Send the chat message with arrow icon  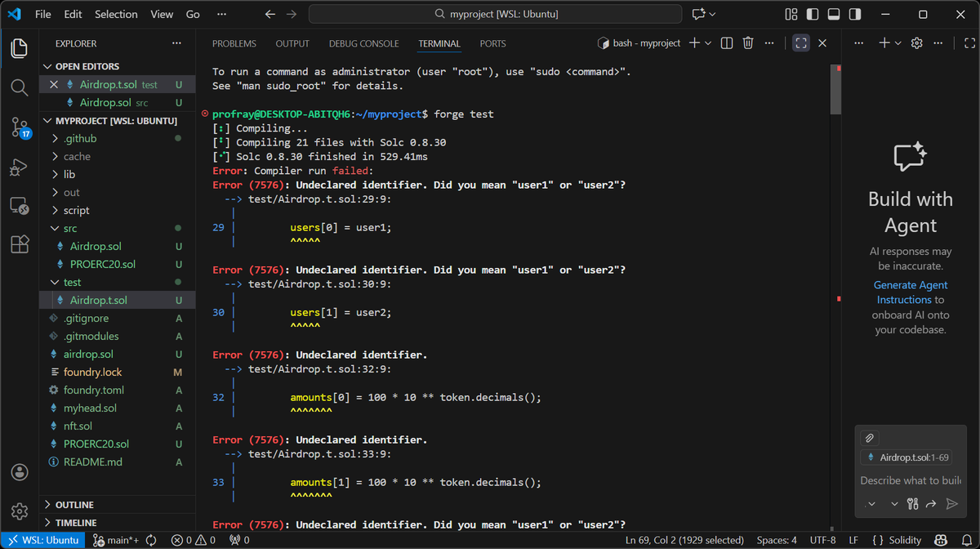tap(951, 504)
